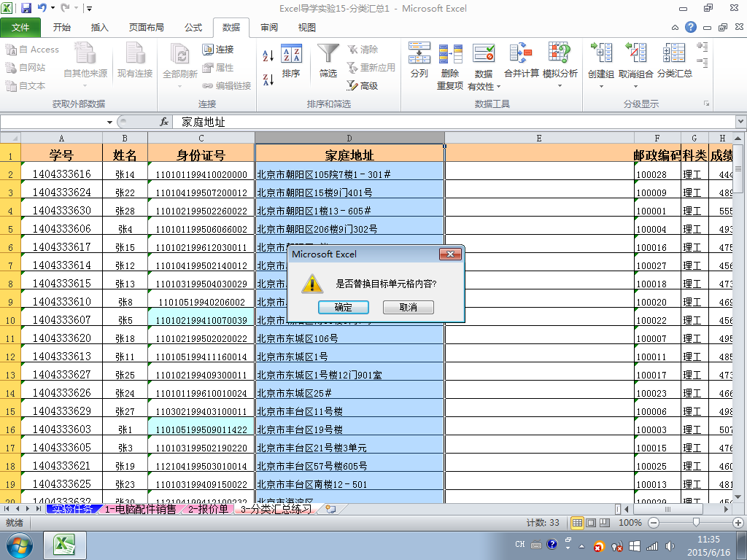Expand What-If Analysis dropdown arrow

pyautogui.click(x=560, y=86)
